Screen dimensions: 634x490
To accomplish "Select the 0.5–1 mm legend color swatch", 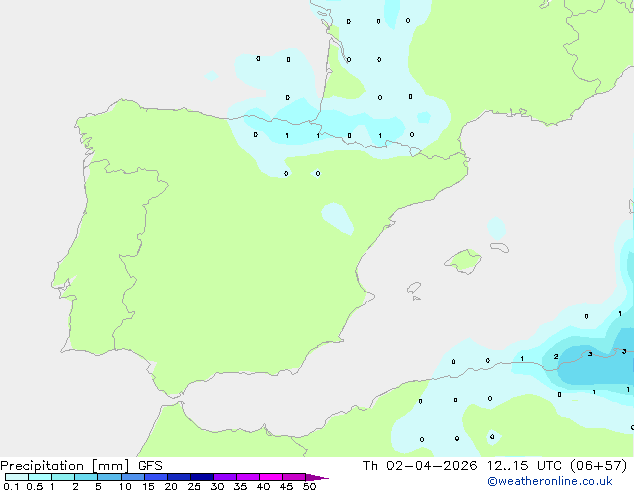I will click(40, 477).
